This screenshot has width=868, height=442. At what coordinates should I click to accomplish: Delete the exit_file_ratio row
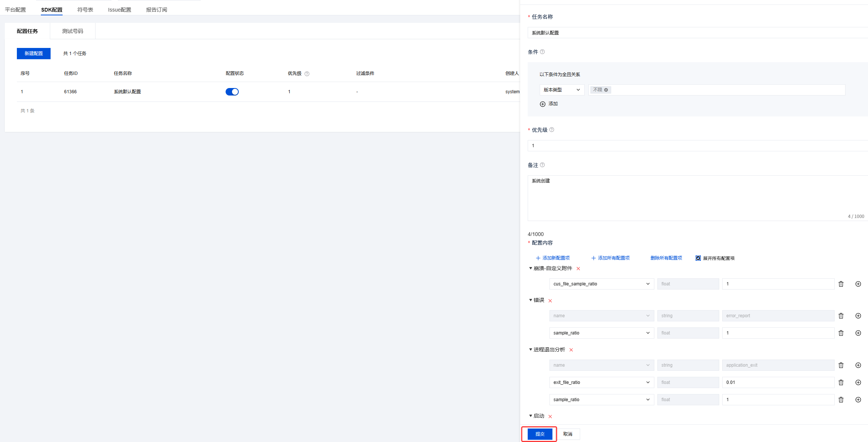click(841, 382)
